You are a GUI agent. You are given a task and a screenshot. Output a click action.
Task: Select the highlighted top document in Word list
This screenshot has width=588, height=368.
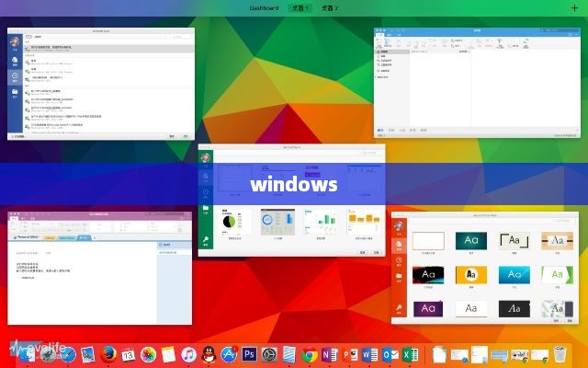108,49
